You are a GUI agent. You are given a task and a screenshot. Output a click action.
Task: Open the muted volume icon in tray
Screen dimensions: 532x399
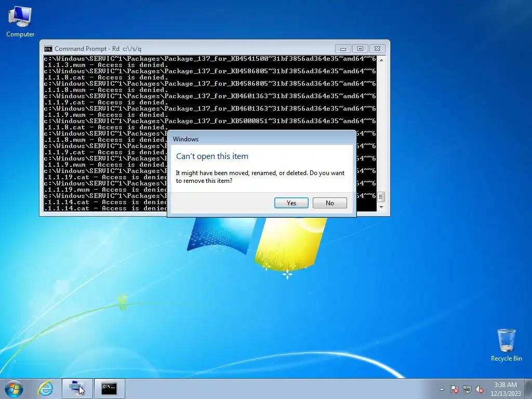click(x=480, y=389)
